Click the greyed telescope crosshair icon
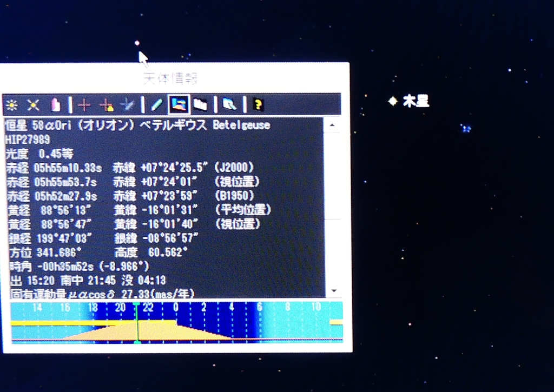Screen dimensions: 554x392 point(128,105)
